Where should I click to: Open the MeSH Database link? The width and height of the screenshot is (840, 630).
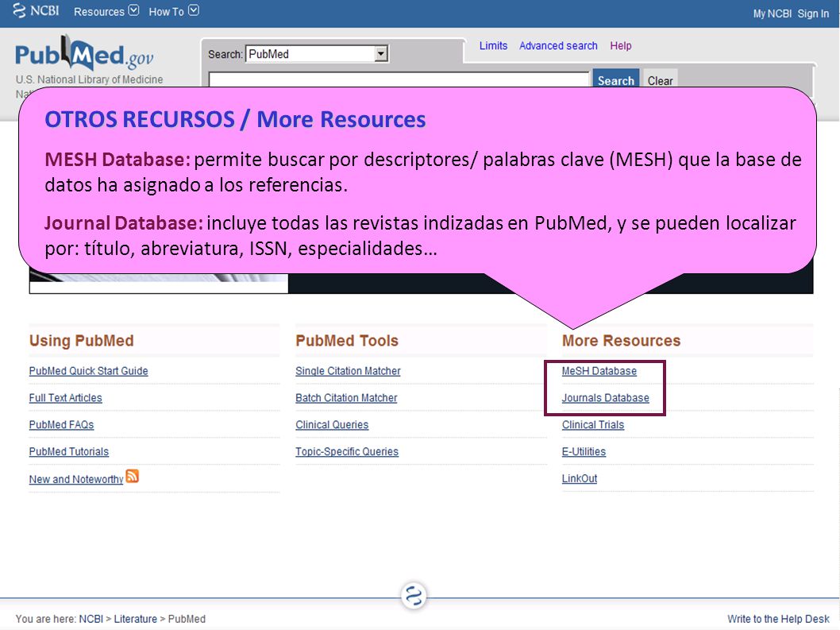coord(599,370)
